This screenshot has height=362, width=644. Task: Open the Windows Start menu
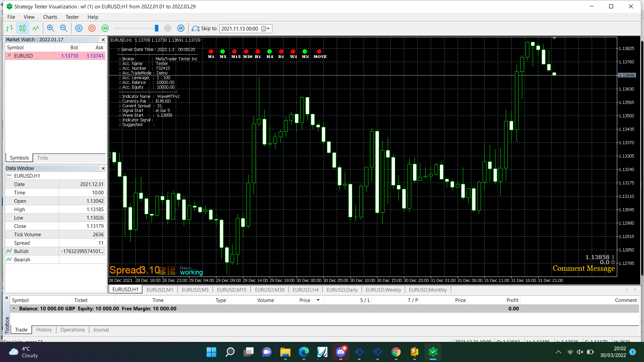211,352
